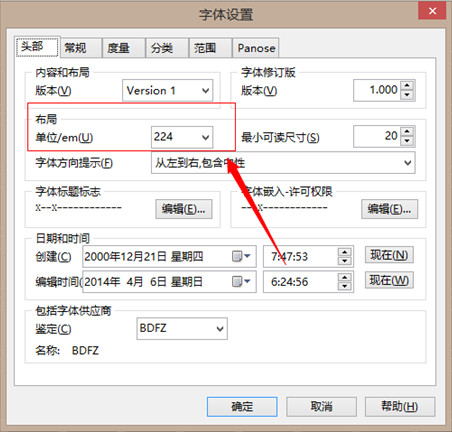Open the 字体方向提示 dropdown
This screenshot has width=452, height=432.
(x=407, y=163)
